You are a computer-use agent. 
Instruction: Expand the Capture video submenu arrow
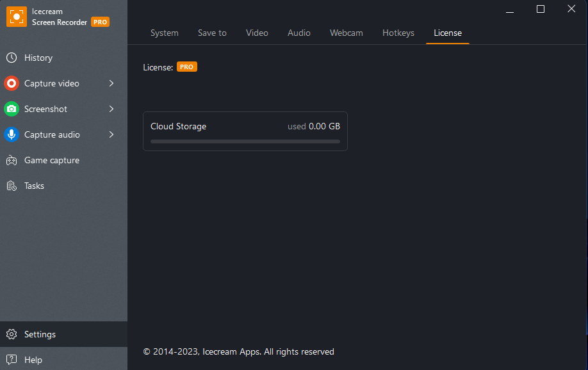(111, 83)
